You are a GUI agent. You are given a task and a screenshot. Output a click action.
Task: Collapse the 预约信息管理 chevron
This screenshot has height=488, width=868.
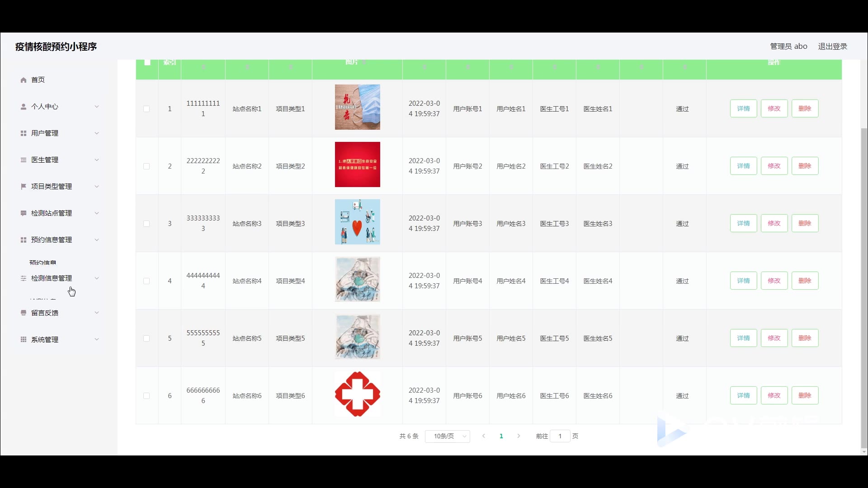click(97, 240)
